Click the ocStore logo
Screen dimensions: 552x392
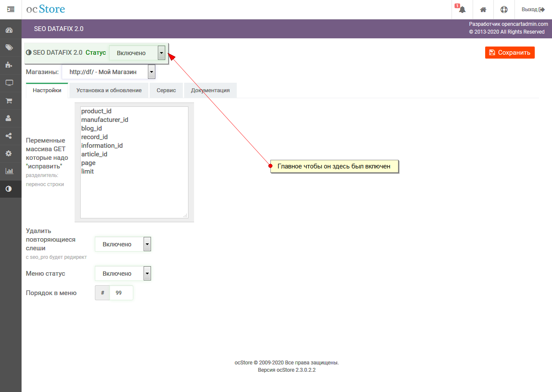pos(46,9)
